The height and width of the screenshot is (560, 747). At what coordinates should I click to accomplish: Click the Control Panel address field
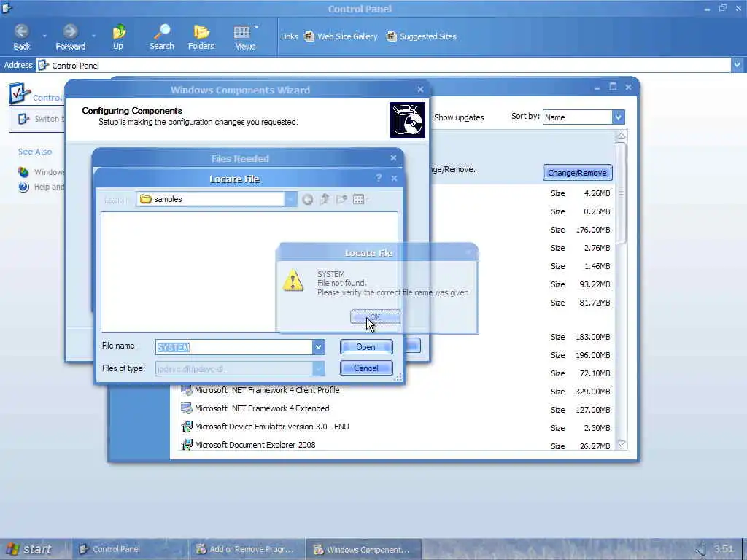[x=384, y=65]
